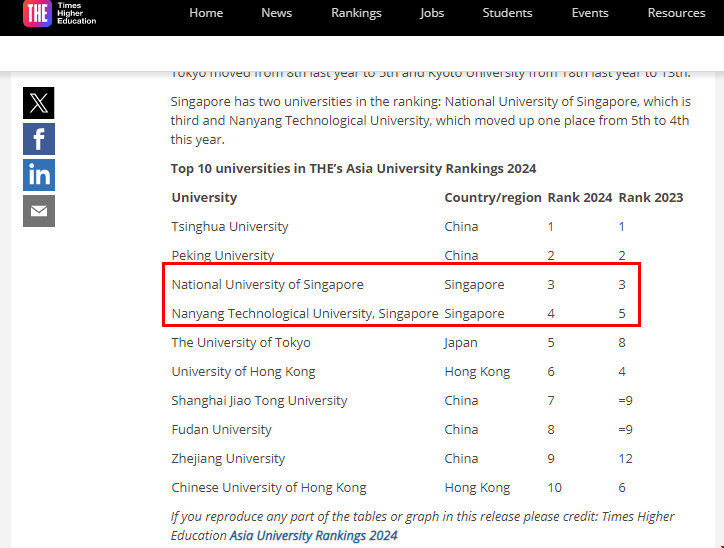Share article on Facebook
Image resolution: width=724 pixels, height=548 pixels.
click(x=39, y=139)
